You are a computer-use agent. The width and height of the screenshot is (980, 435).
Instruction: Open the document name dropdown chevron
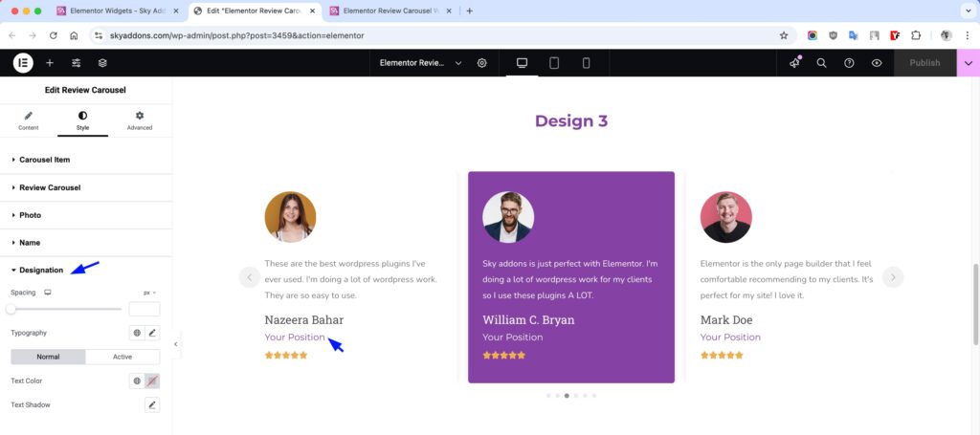coord(458,63)
